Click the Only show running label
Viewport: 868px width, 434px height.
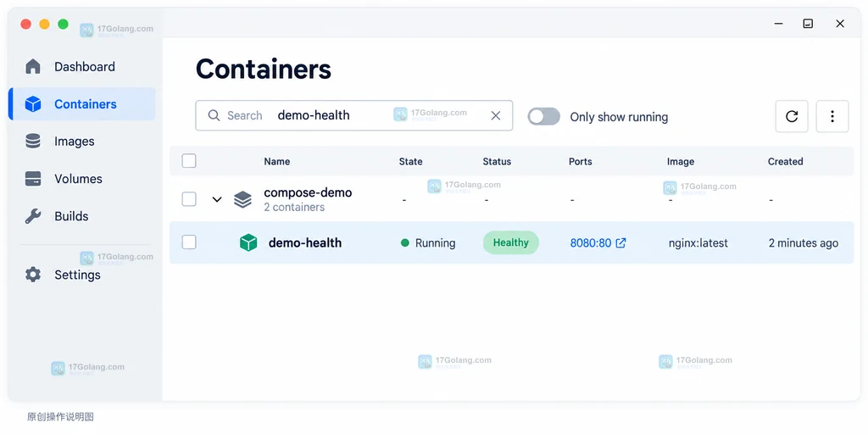619,117
